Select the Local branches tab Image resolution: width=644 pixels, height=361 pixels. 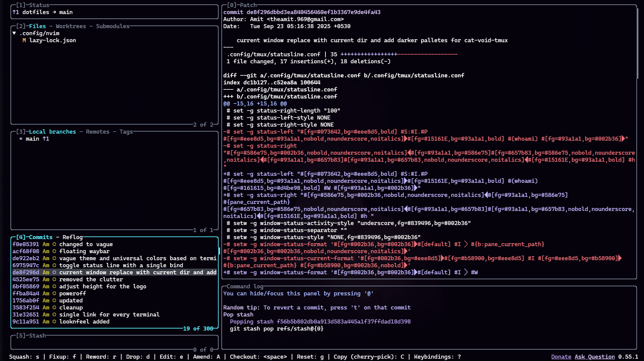[53, 132]
